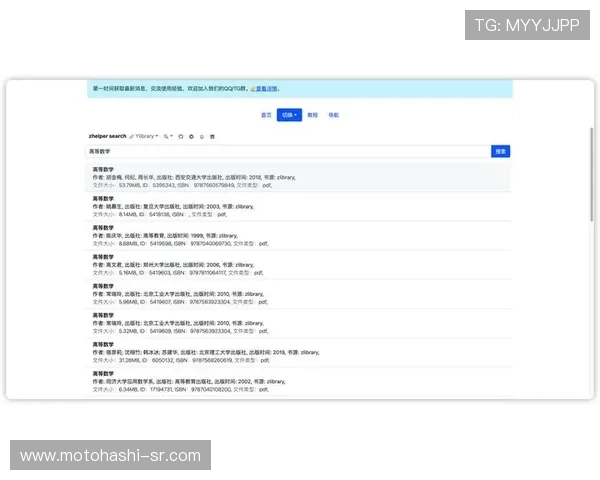Screen dimensions: 600x480
Task: Expand the Ylibrary source dropdown
Action: pyautogui.click(x=146, y=136)
